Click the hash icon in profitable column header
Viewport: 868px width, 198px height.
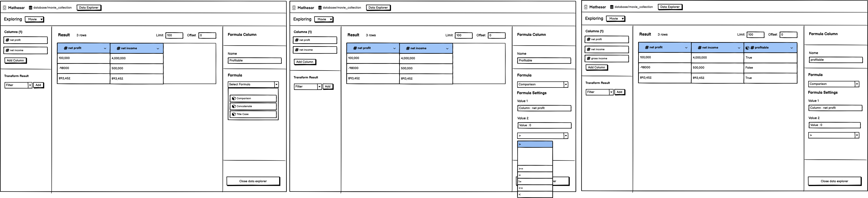(752, 48)
